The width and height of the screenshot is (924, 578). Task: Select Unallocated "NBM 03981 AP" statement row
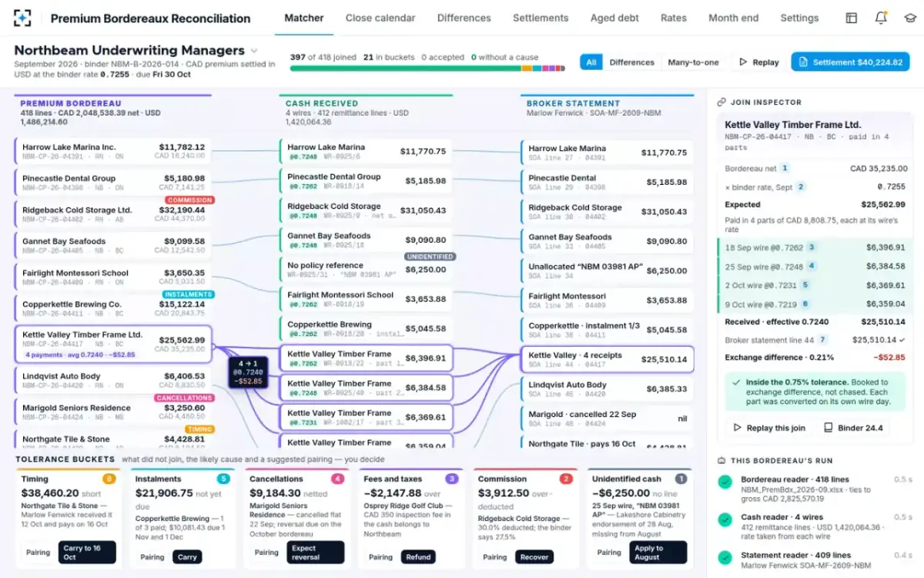pyautogui.click(x=608, y=271)
